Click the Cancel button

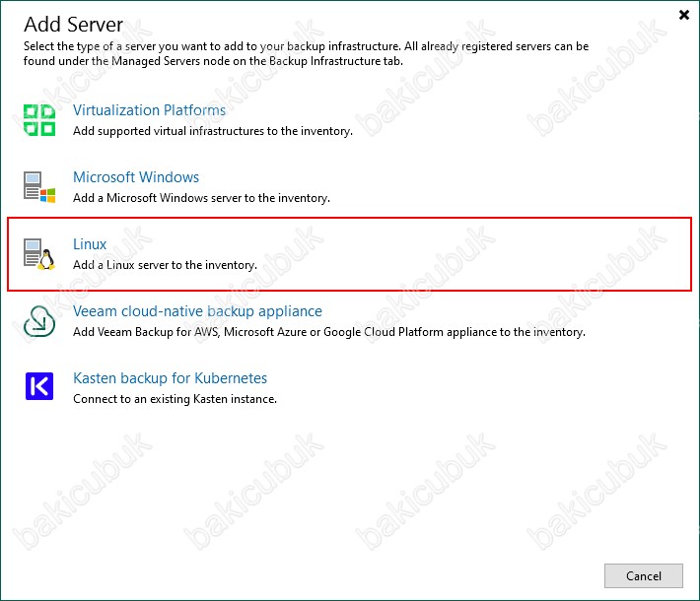point(643,575)
